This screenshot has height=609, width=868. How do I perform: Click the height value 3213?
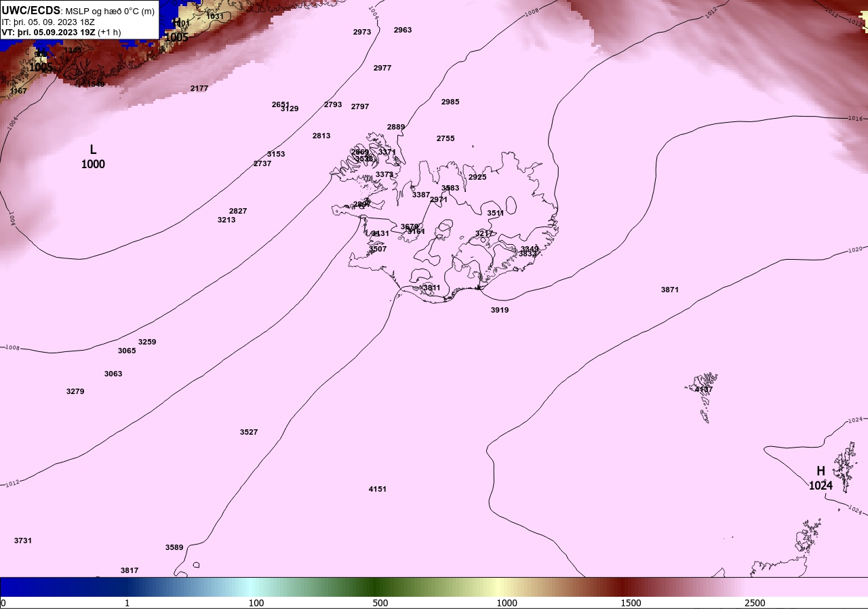tap(226, 220)
